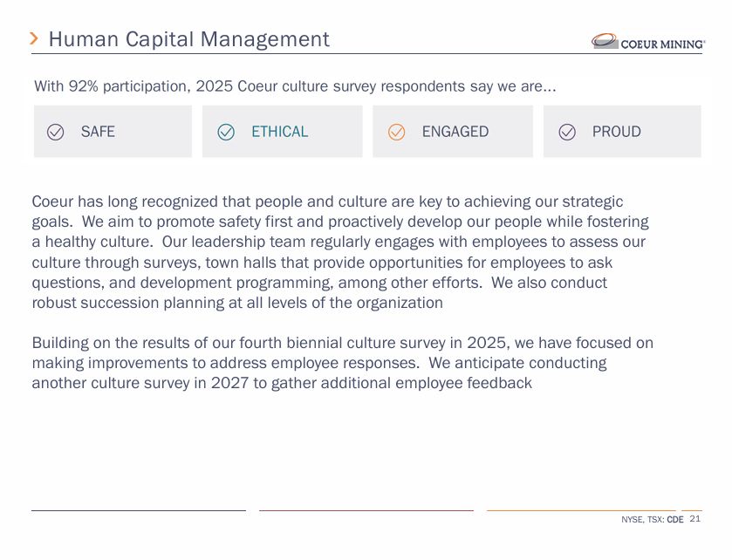This screenshot has height=560, width=732.
Task: Click the page number 21
Action: pos(694,519)
